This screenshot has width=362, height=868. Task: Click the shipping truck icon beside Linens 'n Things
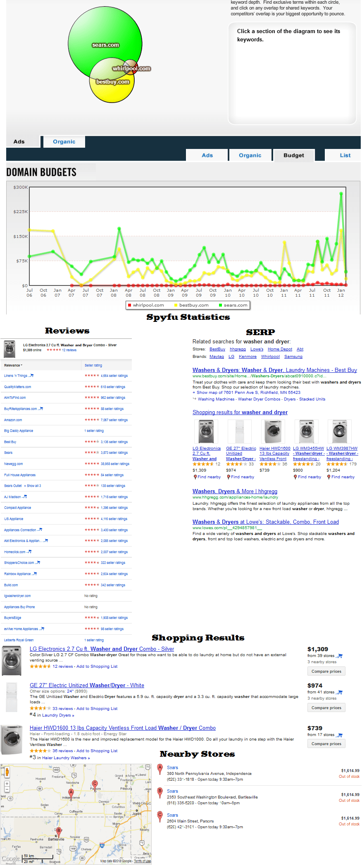point(31,375)
